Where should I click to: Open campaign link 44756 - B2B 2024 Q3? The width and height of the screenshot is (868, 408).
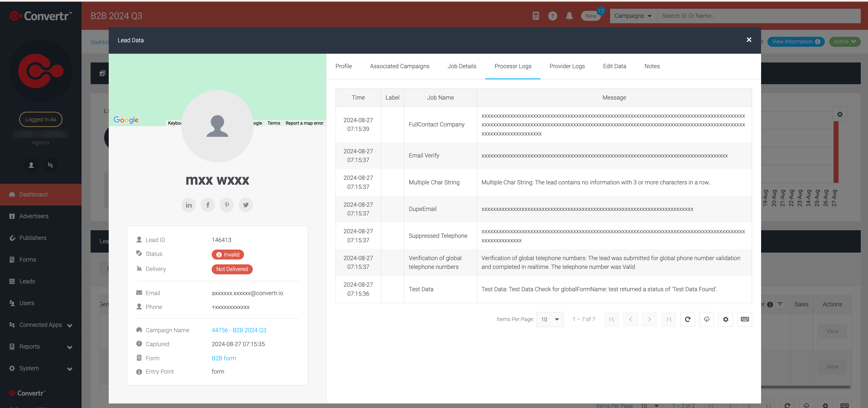239,330
